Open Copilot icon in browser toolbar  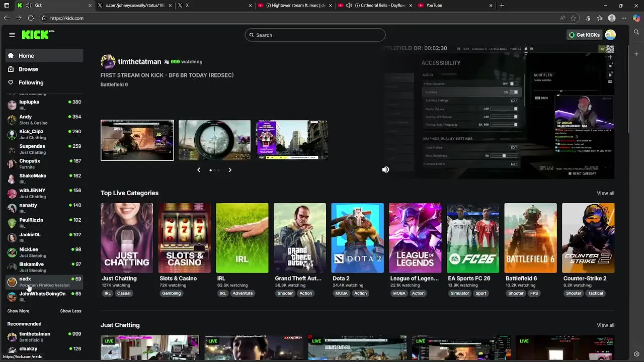[636, 18]
